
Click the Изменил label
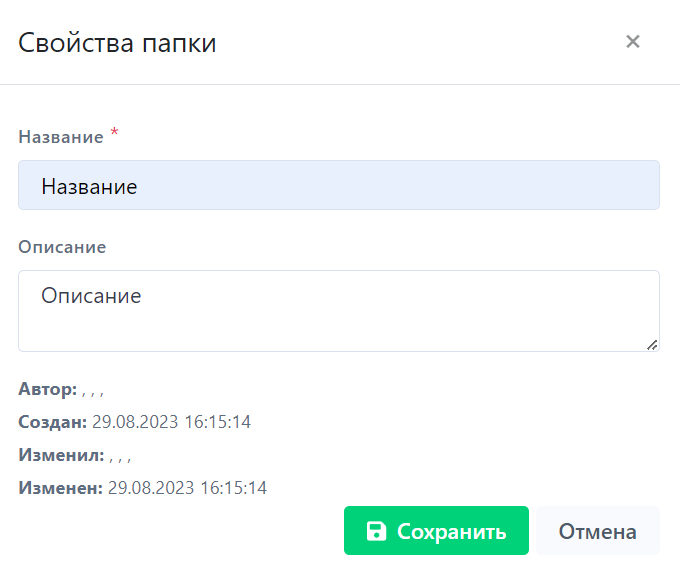60,455
